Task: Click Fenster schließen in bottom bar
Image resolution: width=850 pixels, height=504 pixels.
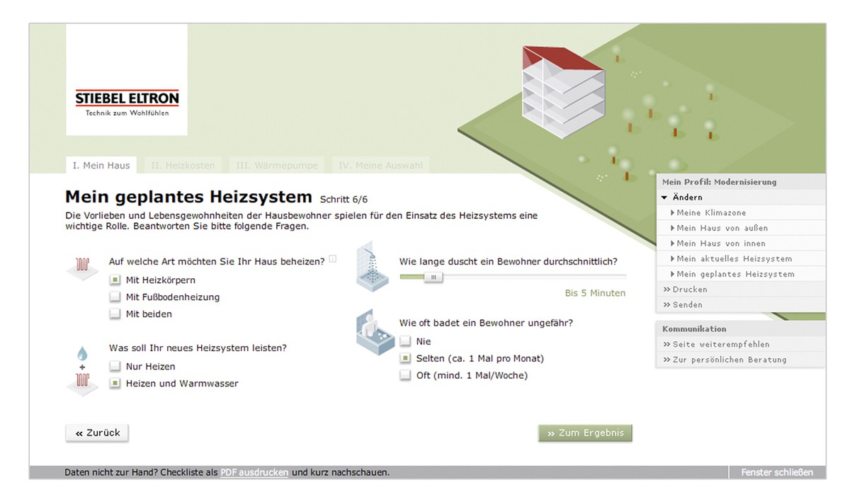Action: coord(777,472)
